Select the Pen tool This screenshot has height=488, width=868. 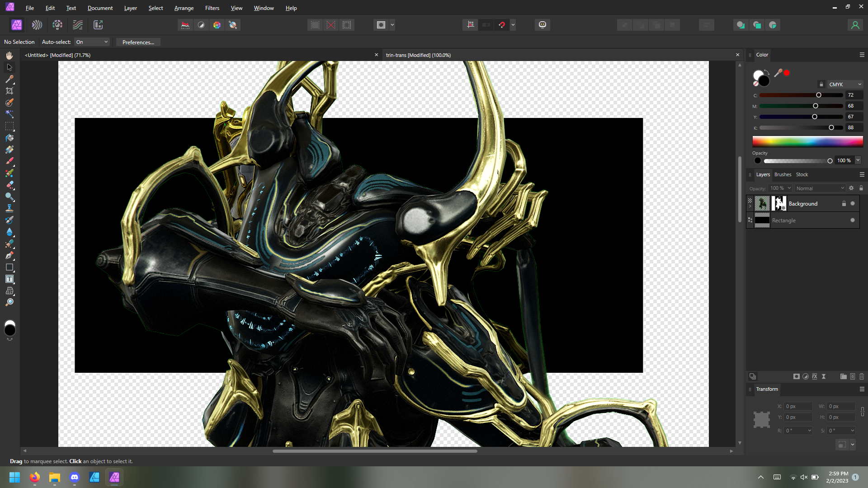click(x=9, y=255)
